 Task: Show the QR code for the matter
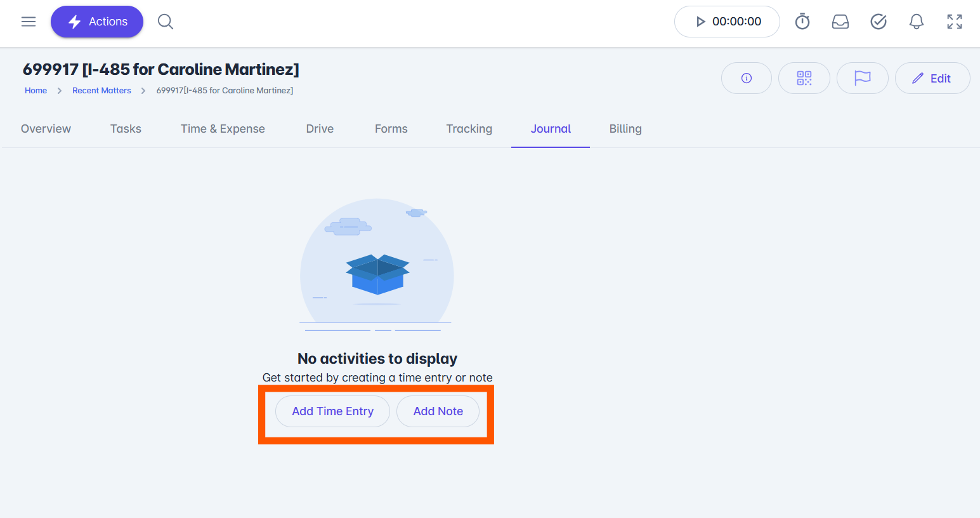pyautogui.click(x=804, y=78)
